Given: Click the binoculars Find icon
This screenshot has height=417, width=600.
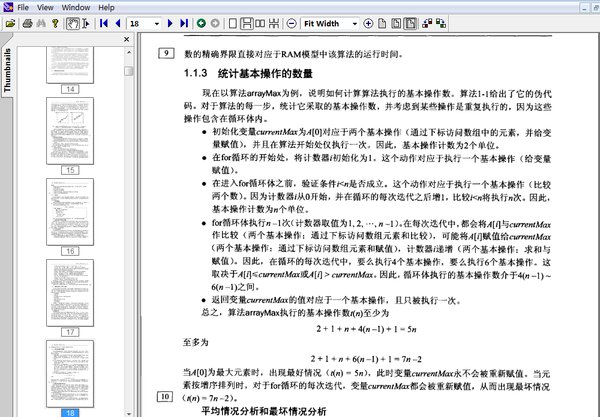Looking at the screenshot, I should tap(41, 24).
